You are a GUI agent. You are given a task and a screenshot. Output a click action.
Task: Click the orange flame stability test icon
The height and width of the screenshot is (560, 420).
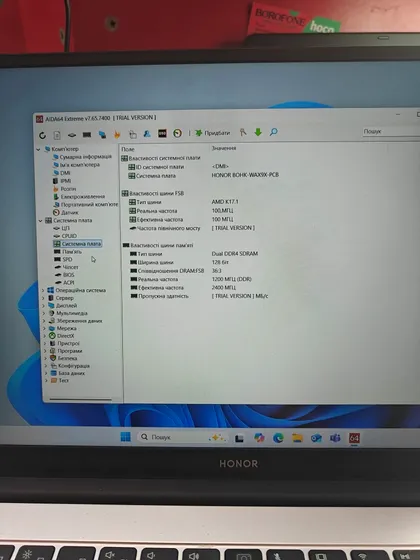click(117, 134)
